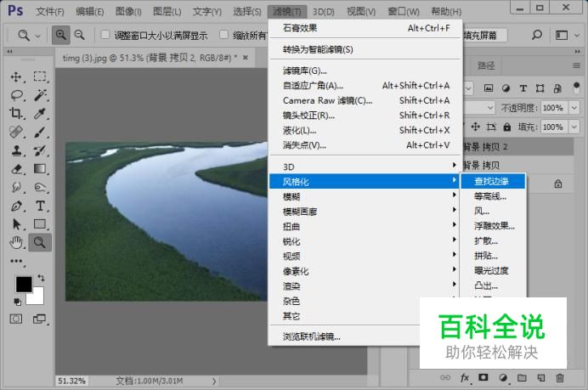Click the layer style fx button
This screenshot has width=588, height=390.
coord(464,377)
